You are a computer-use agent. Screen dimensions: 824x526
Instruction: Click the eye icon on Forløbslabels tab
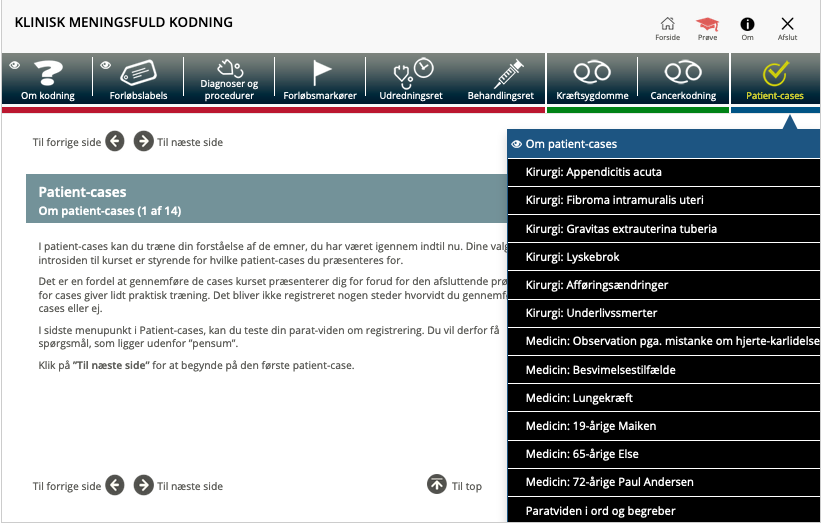[106, 65]
